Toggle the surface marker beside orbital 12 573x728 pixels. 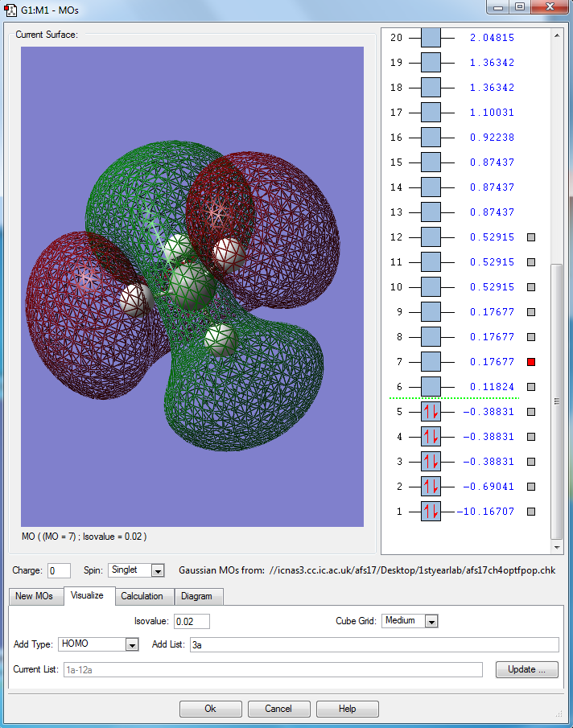531,237
